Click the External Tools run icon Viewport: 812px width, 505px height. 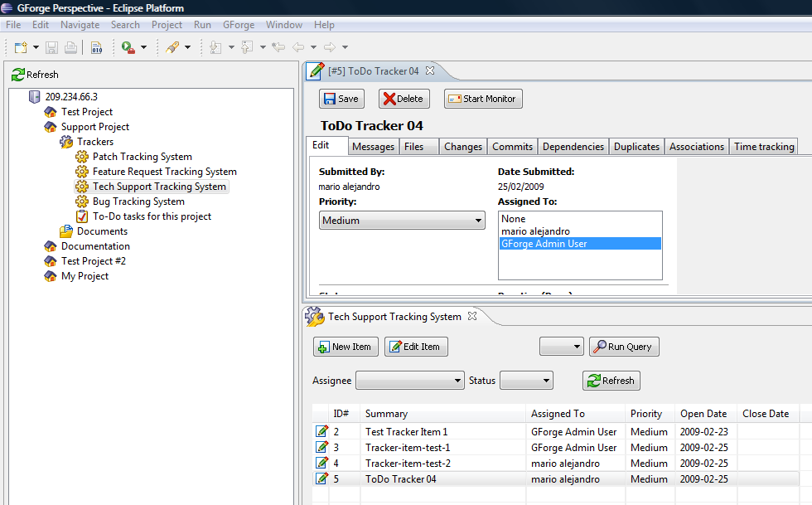pyautogui.click(x=128, y=47)
